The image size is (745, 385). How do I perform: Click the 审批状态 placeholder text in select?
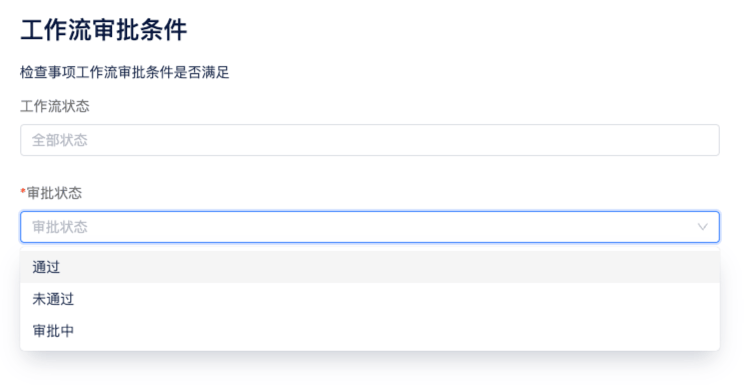pyautogui.click(x=60, y=227)
